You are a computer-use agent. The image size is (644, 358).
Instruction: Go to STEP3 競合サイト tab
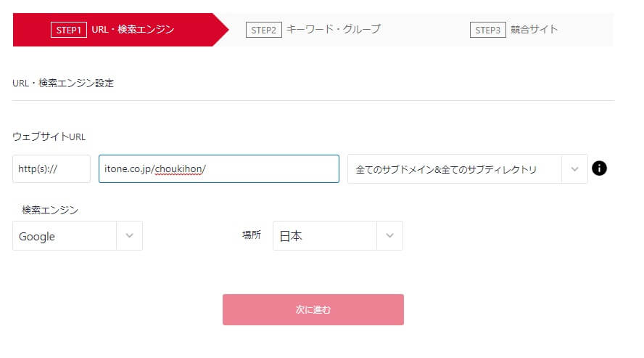click(513, 30)
